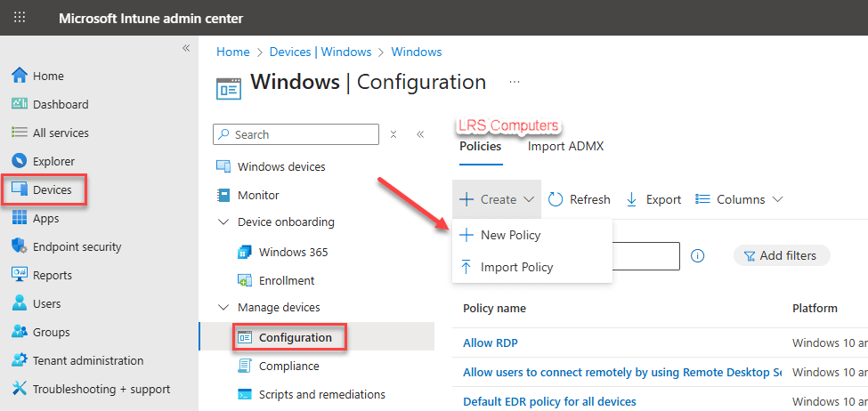This screenshot has width=868, height=411.
Task: Click the Troubleshooting + support wrench icon
Action: (20, 389)
